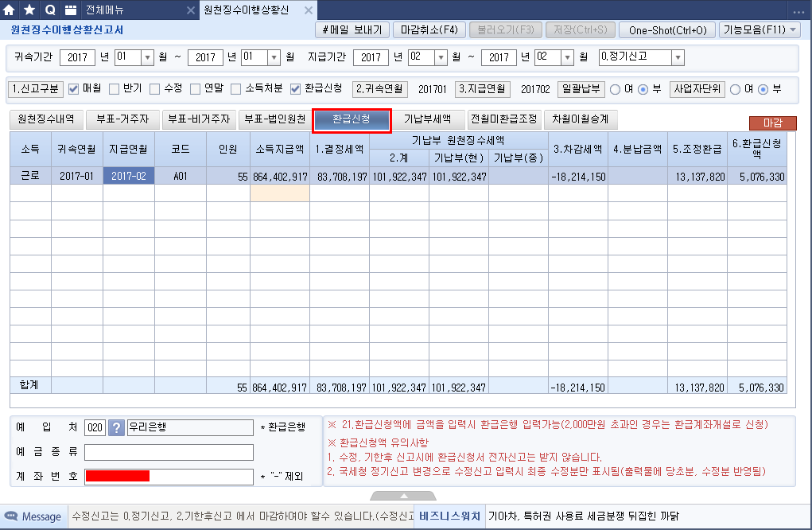Go to the Home icon

tap(10, 10)
